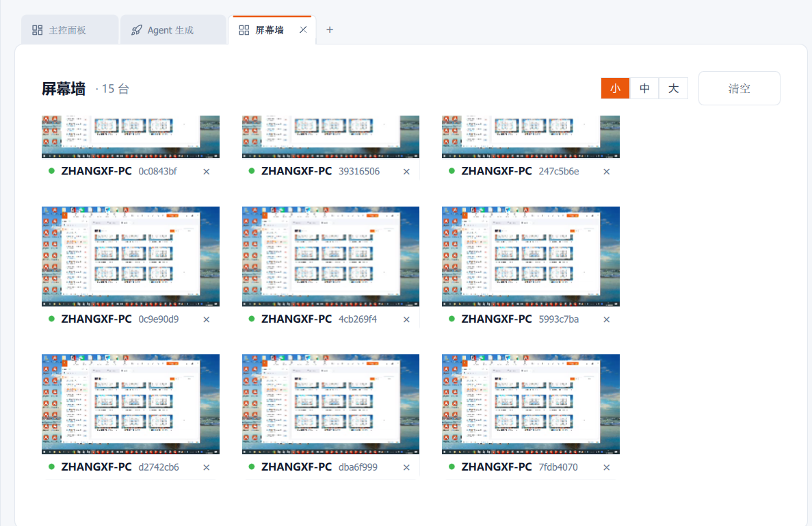Click online status dot of 39316506

pyautogui.click(x=252, y=171)
